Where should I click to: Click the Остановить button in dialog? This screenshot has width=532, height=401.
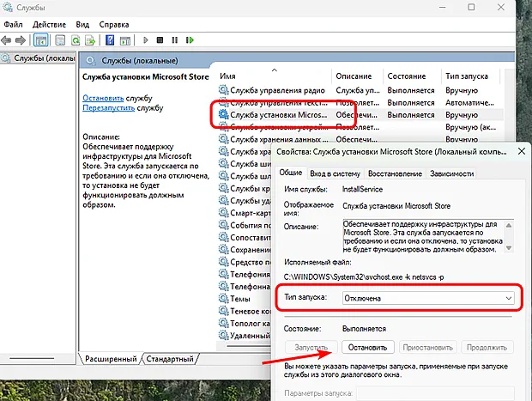[368, 348]
